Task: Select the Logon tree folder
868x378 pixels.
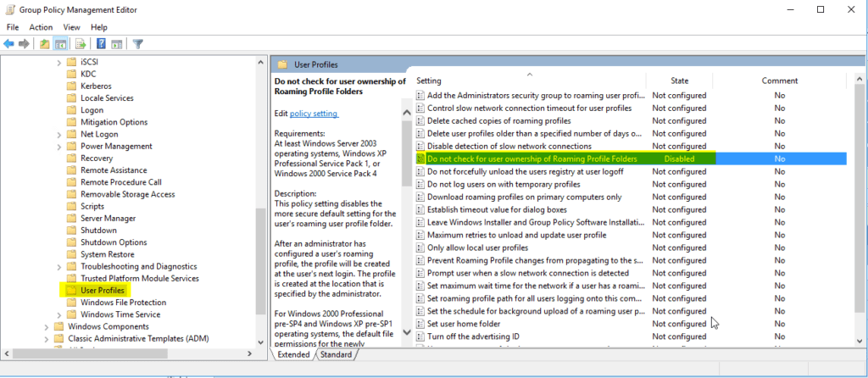Action: coord(92,110)
